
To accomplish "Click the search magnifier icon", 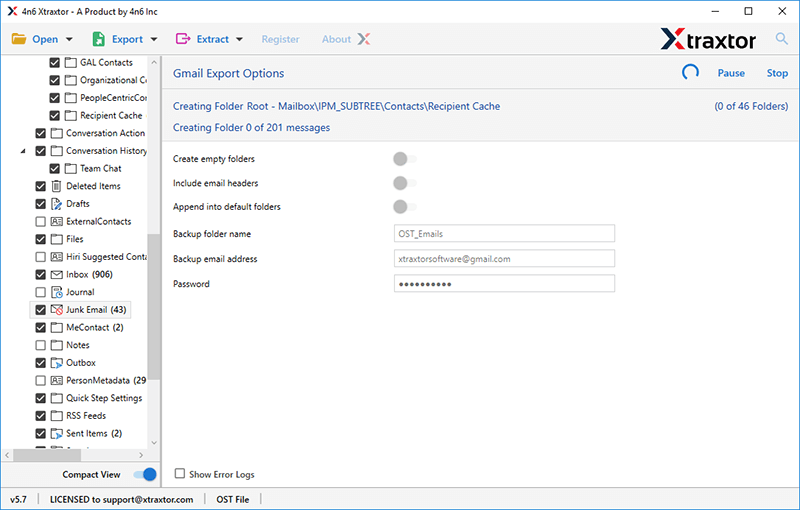I will pyautogui.click(x=781, y=38).
